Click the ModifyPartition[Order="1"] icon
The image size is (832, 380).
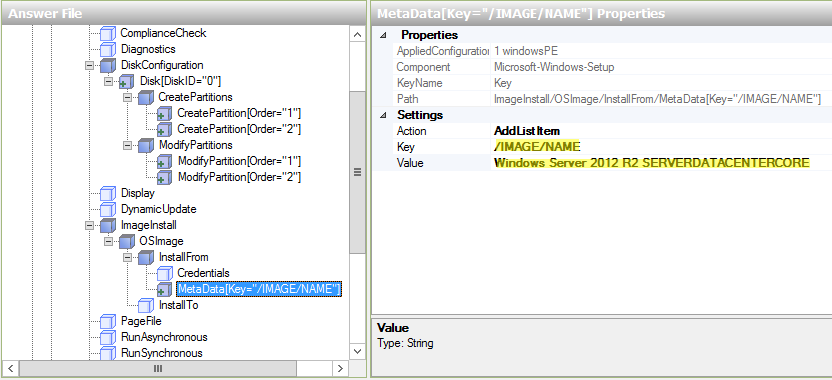pyautogui.click(x=164, y=161)
